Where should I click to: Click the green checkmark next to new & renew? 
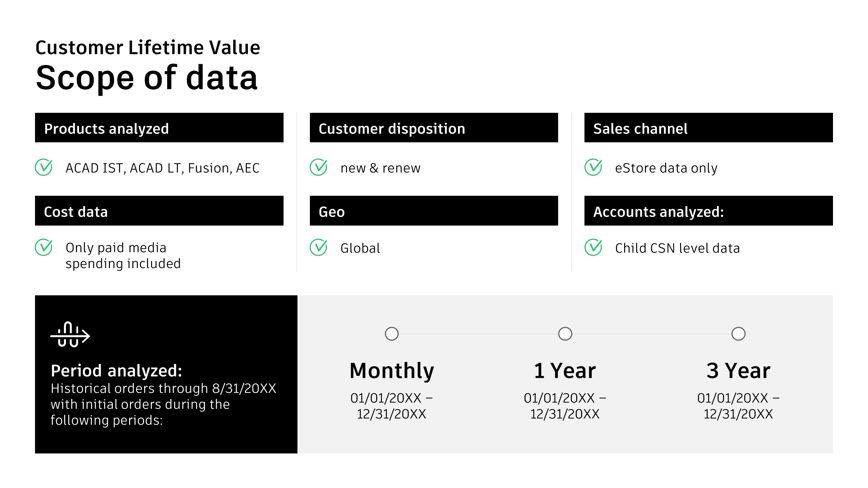pos(319,167)
